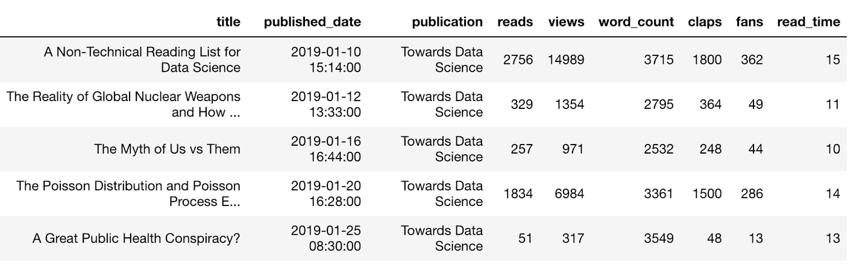
Task: Click the published_date column header
Action: [312, 22]
